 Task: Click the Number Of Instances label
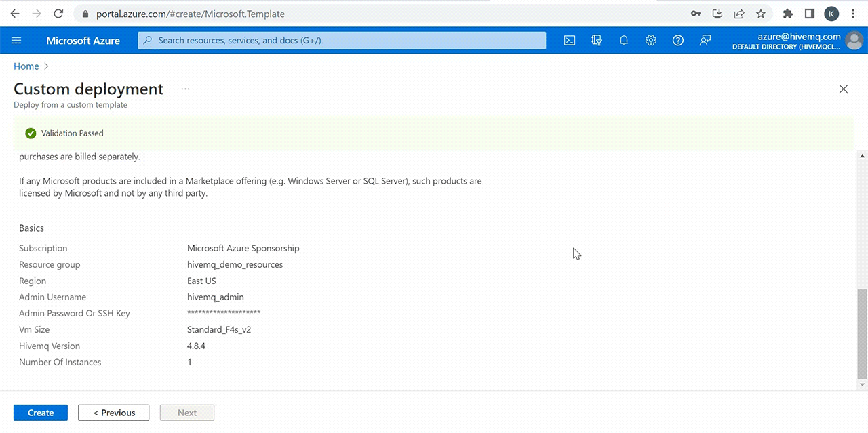(60, 362)
